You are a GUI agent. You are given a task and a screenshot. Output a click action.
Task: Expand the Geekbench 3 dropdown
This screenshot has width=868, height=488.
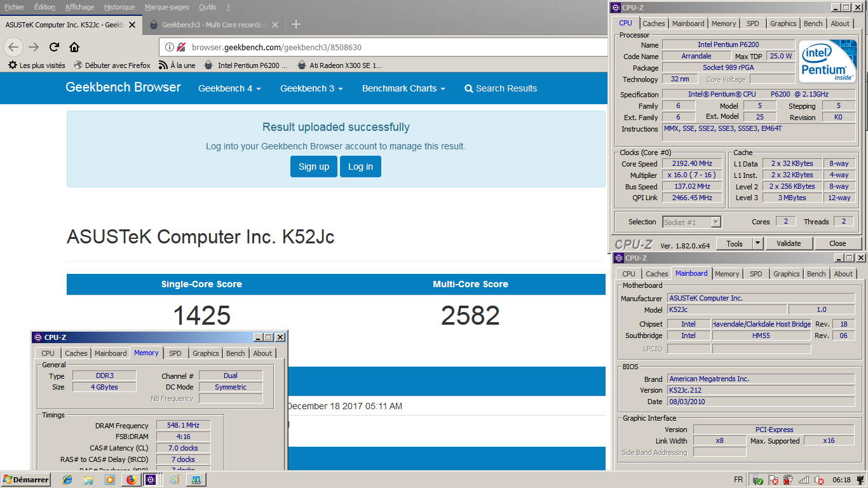[x=311, y=88]
